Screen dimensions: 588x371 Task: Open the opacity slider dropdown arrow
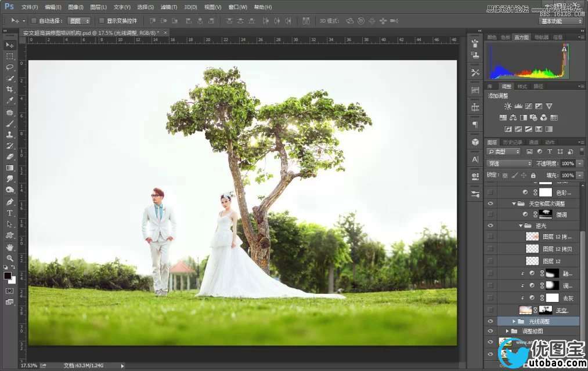coord(580,163)
